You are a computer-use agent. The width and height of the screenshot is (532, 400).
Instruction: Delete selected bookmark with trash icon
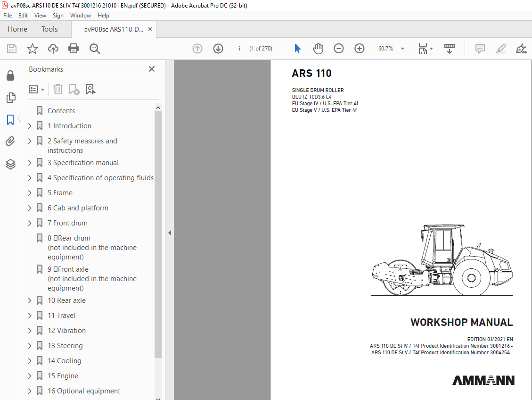pos(58,89)
